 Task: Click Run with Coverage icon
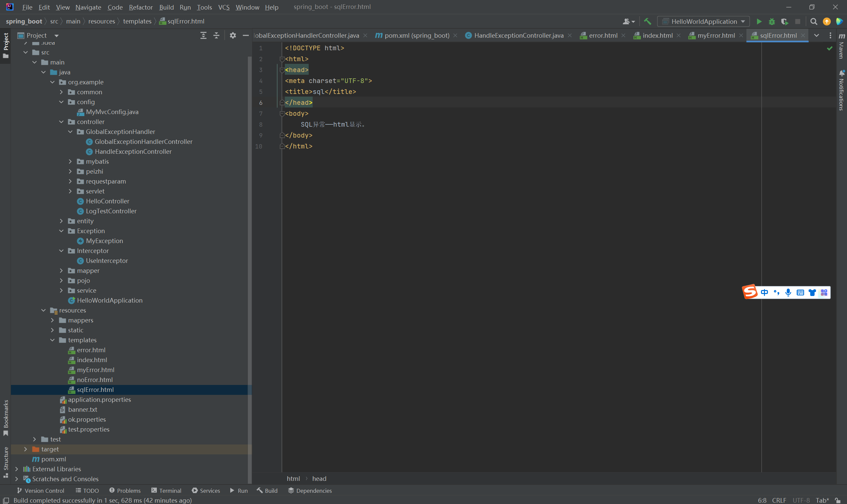(x=784, y=21)
